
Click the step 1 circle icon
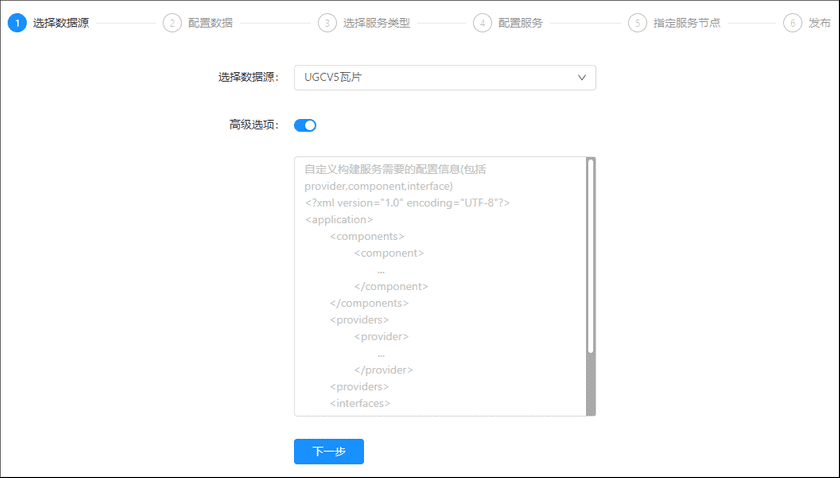(x=17, y=23)
